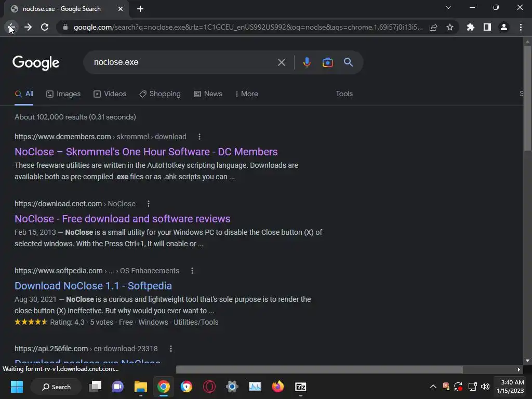Click the dcmembers.com URL breadcrumb

click(100, 137)
